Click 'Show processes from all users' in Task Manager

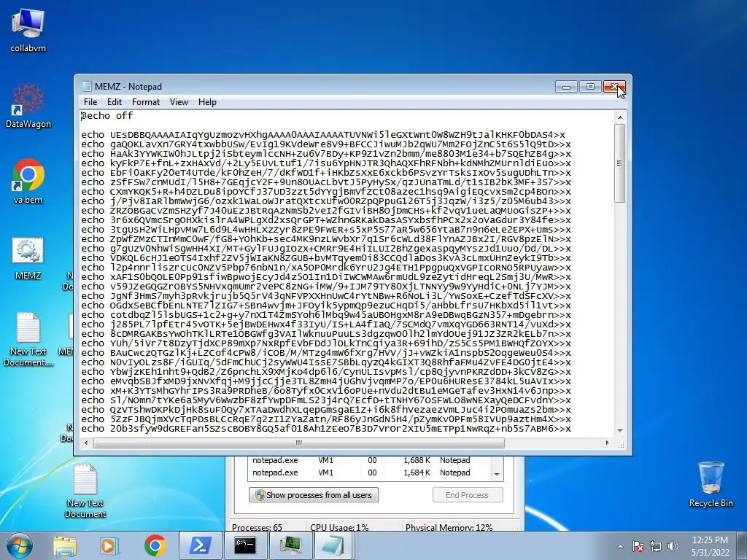tap(314, 495)
